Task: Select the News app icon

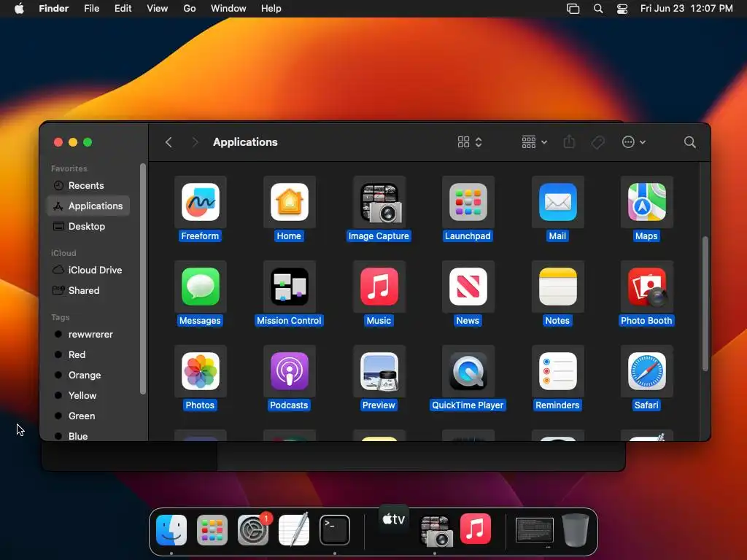Action: 468,287
